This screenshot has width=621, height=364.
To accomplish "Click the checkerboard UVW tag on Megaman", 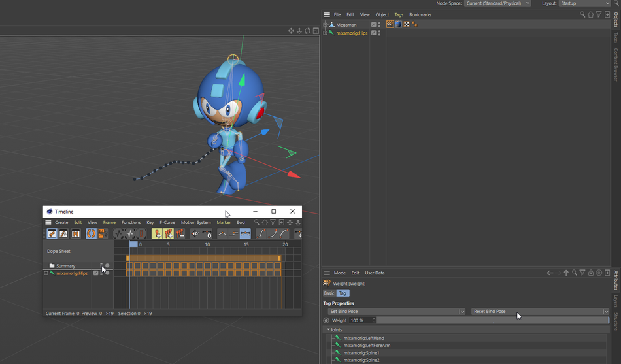I will click(x=407, y=25).
